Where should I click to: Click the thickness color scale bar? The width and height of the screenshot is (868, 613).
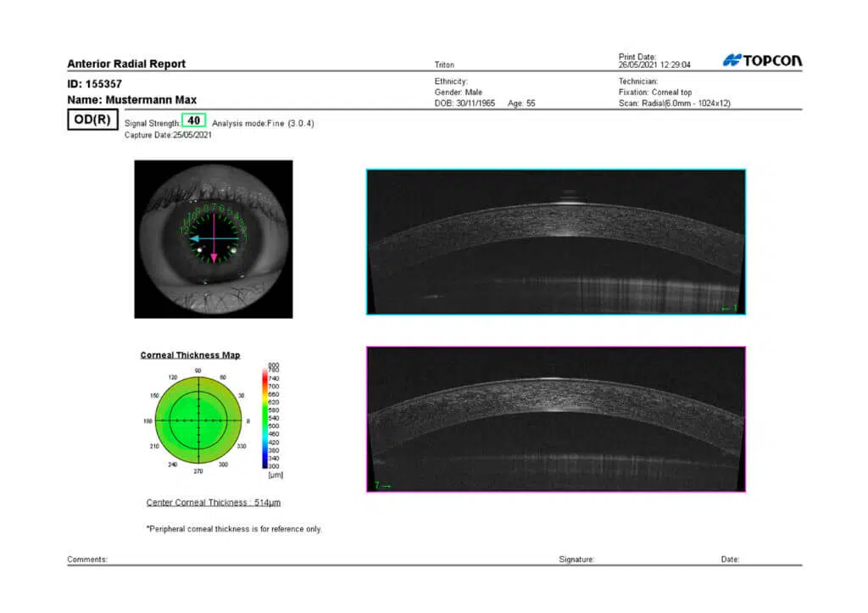point(265,419)
